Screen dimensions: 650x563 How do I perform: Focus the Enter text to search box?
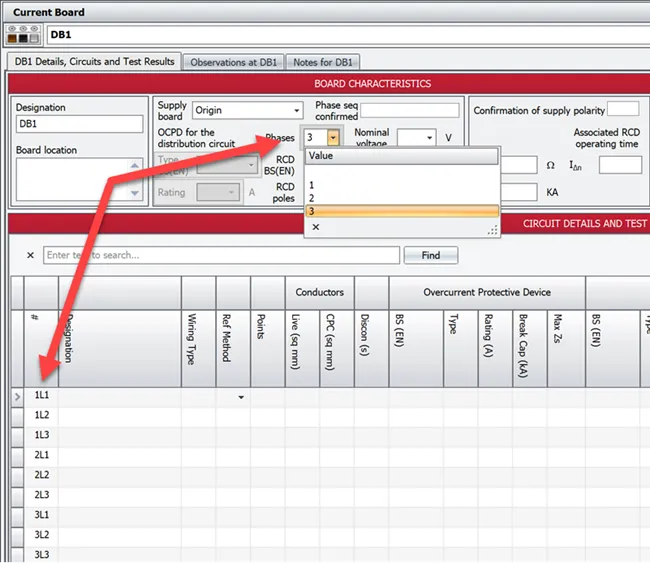(222, 256)
